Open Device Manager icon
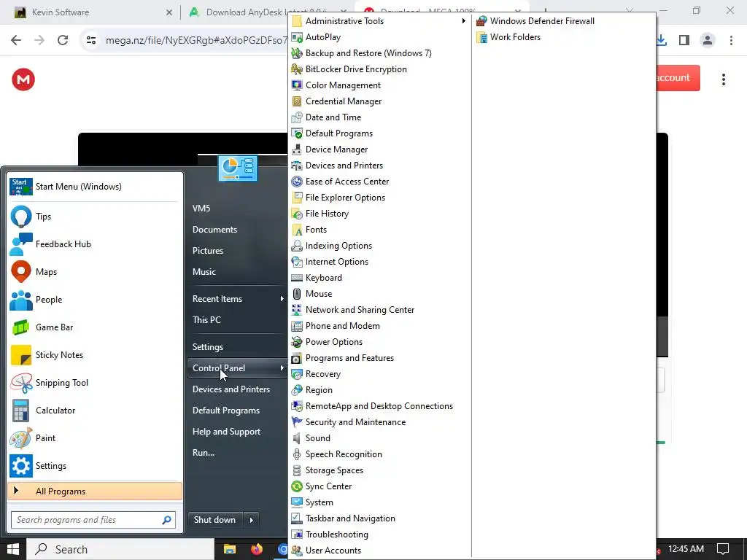 tap(297, 149)
